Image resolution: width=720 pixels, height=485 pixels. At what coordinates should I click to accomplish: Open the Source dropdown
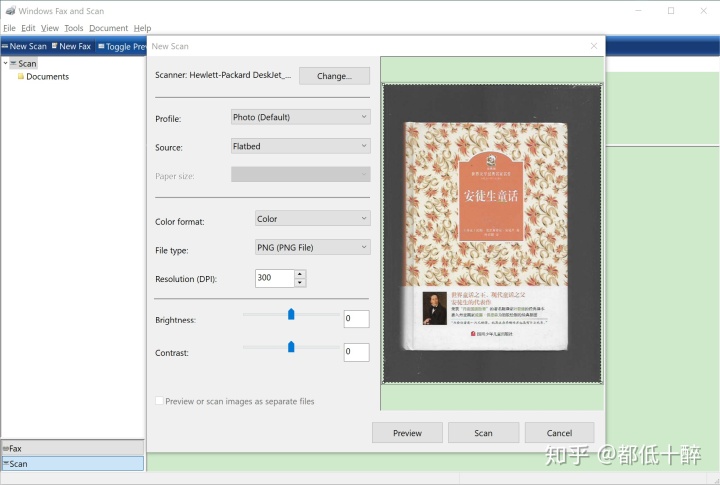(301, 146)
